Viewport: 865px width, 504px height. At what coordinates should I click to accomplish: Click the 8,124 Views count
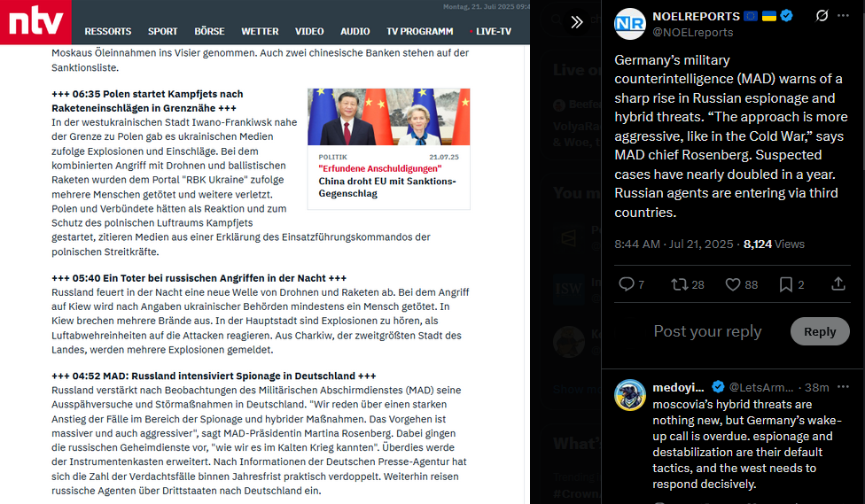click(x=774, y=244)
